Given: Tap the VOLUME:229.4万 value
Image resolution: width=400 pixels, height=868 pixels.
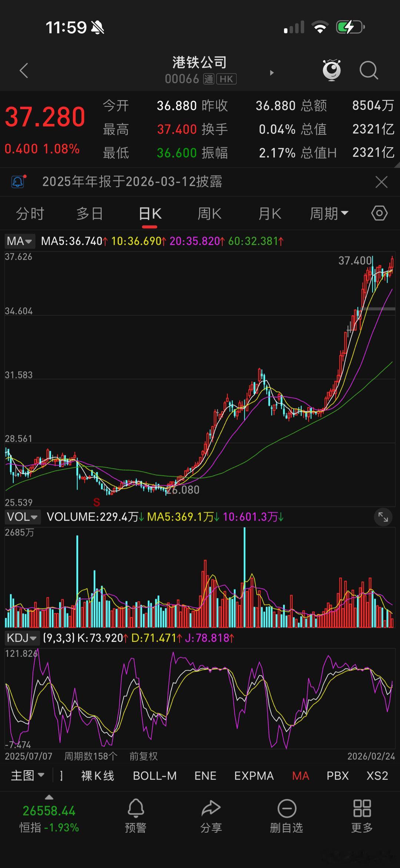Looking at the screenshot, I should click(x=95, y=516).
